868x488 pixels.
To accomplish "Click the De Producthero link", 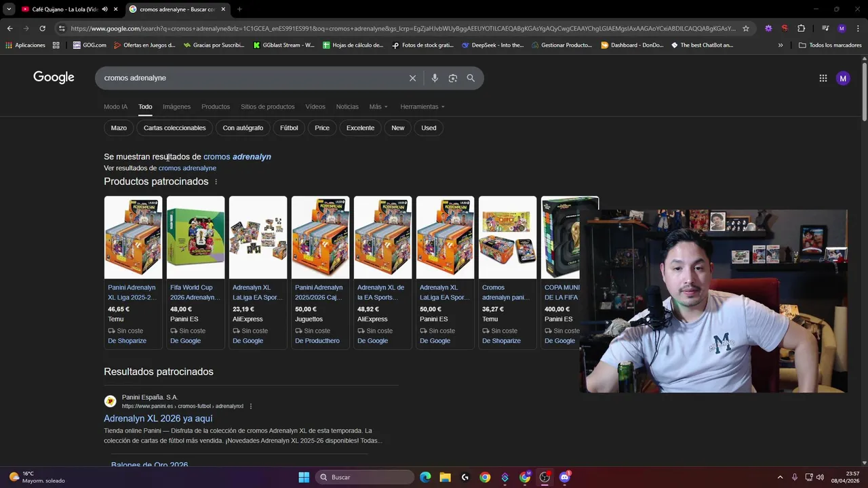I will coord(317,341).
